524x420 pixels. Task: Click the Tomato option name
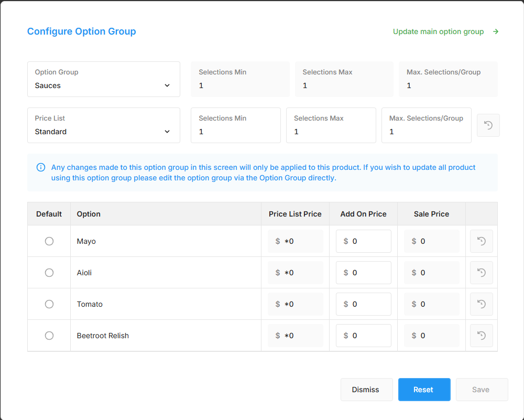90,304
